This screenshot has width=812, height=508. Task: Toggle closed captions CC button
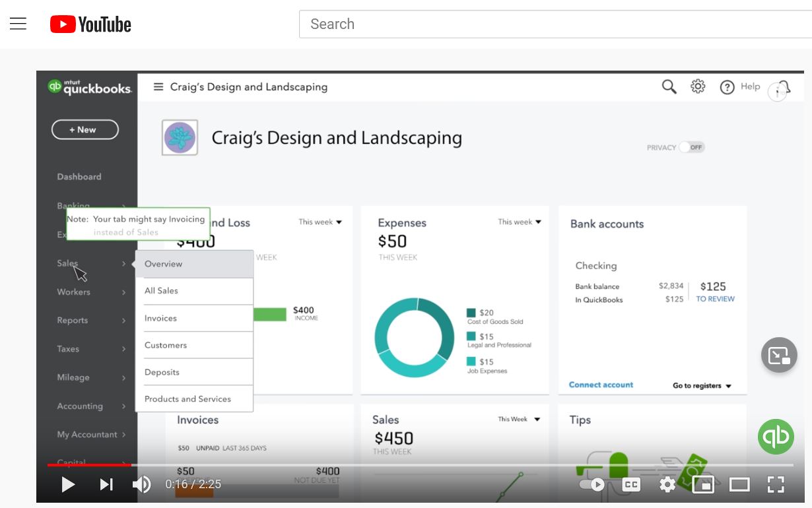coord(631,485)
